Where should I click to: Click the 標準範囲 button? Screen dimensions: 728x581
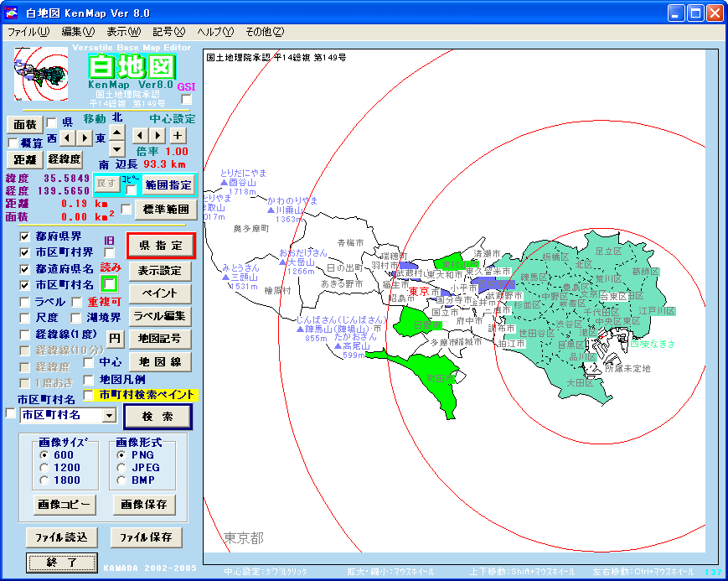point(166,210)
